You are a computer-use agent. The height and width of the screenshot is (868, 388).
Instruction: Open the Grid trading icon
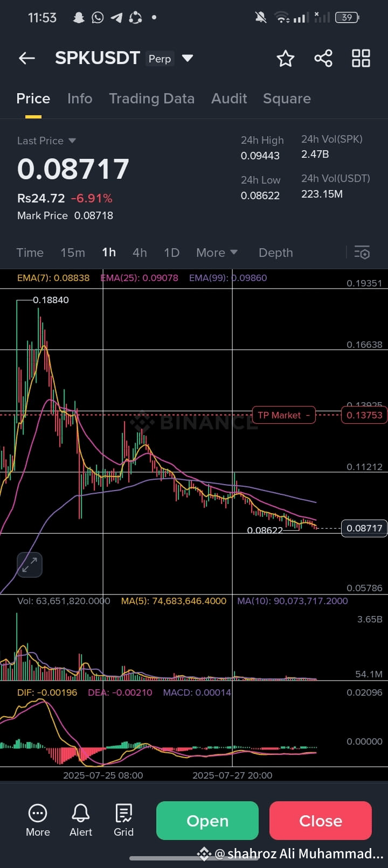(x=123, y=820)
